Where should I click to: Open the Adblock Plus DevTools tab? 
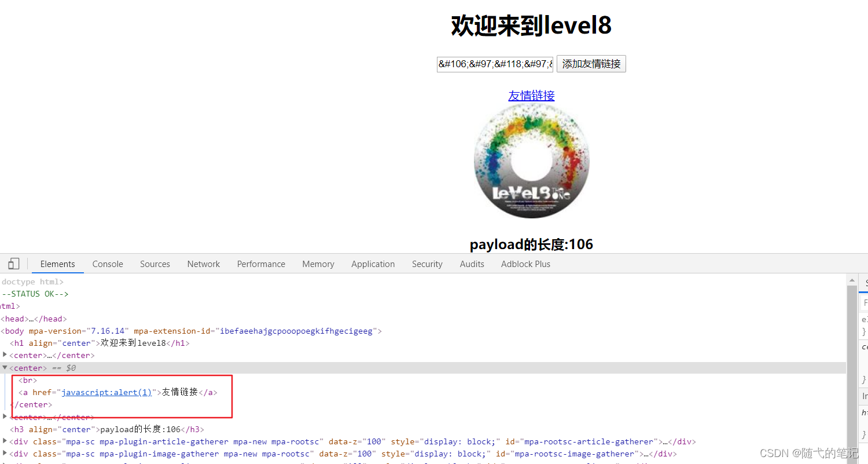pyautogui.click(x=525, y=264)
